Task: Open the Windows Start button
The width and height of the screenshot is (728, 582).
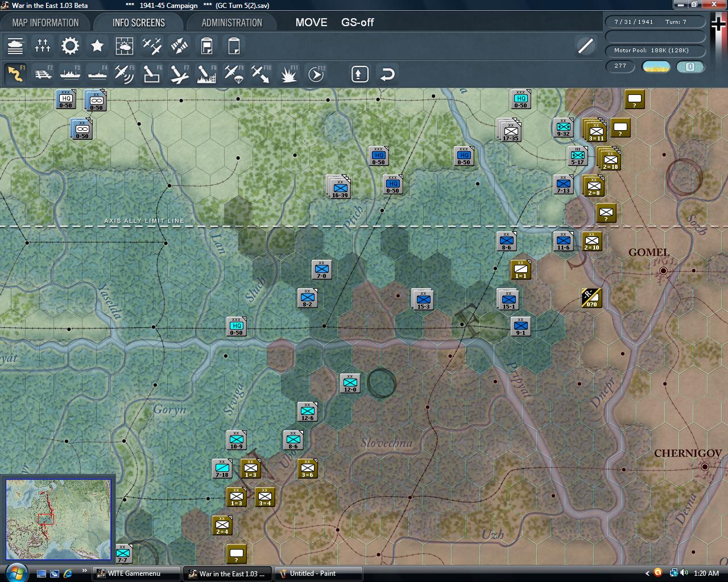Action: [15, 572]
